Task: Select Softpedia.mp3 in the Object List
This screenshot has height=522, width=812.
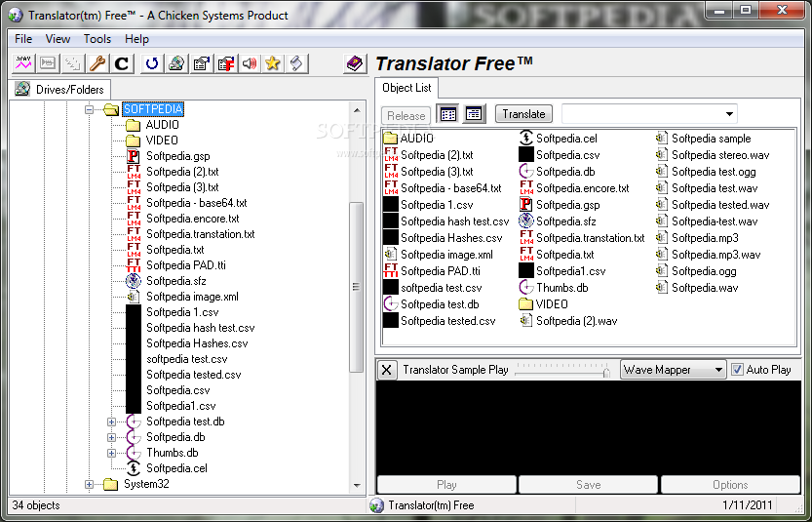Action: point(705,238)
